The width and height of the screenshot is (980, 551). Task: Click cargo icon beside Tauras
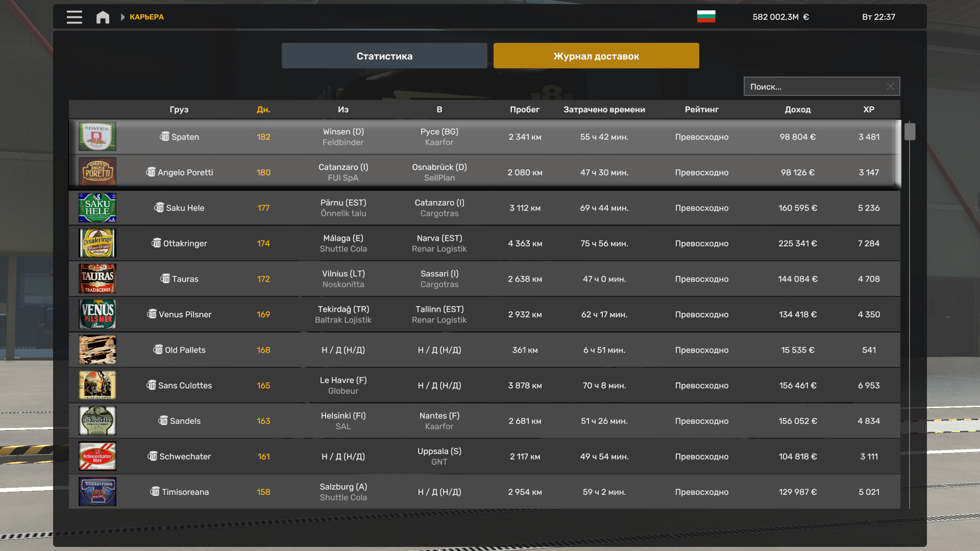tap(165, 279)
